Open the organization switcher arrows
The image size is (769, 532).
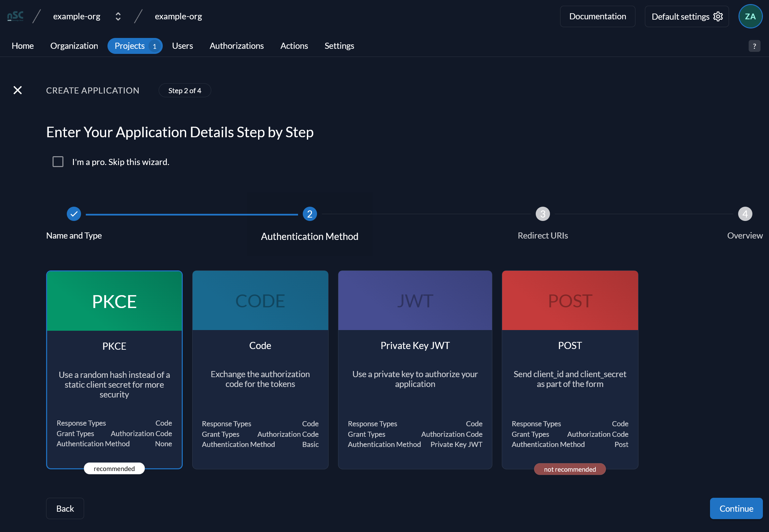(x=118, y=16)
